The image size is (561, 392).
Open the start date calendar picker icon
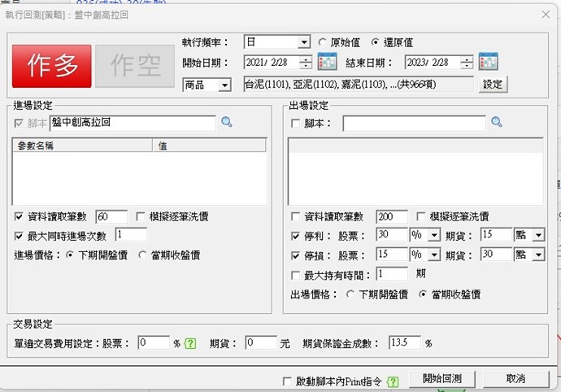click(x=327, y=62)
